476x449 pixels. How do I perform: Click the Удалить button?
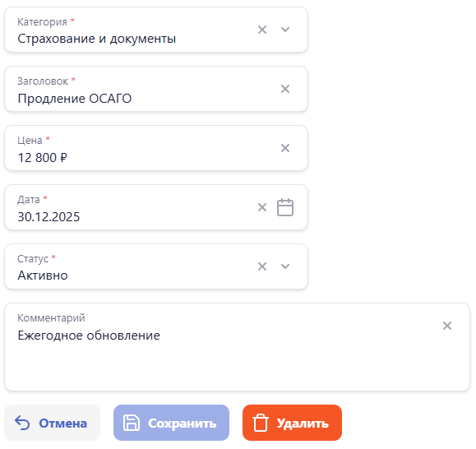(x=292, y=423)
